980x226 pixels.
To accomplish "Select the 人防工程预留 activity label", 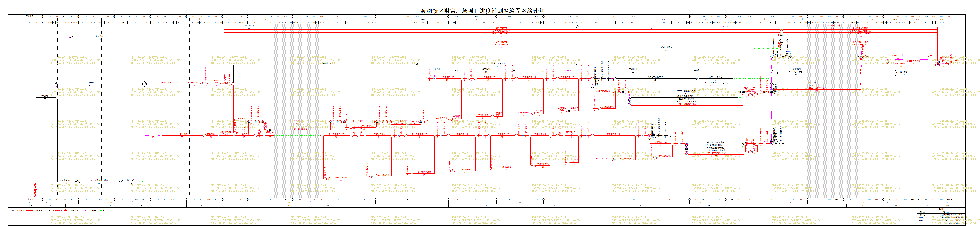I will (x=249, y=26).
